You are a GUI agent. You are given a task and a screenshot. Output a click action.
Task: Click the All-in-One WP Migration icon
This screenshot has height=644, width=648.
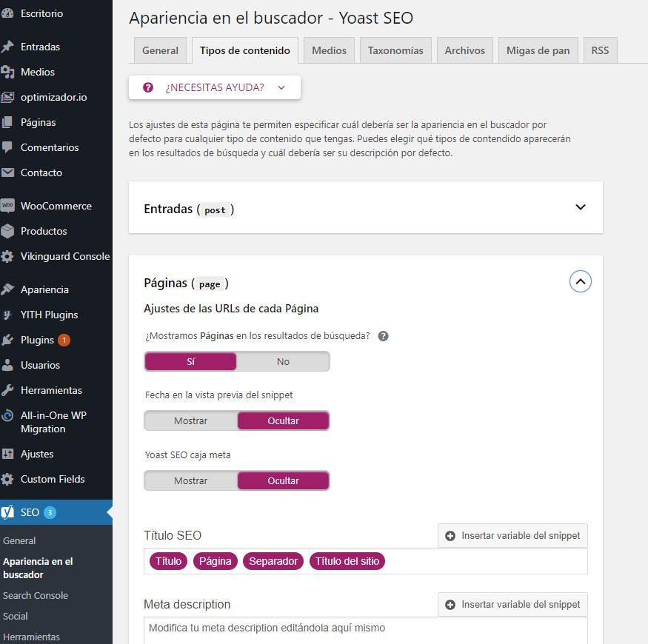pos(7,415)
